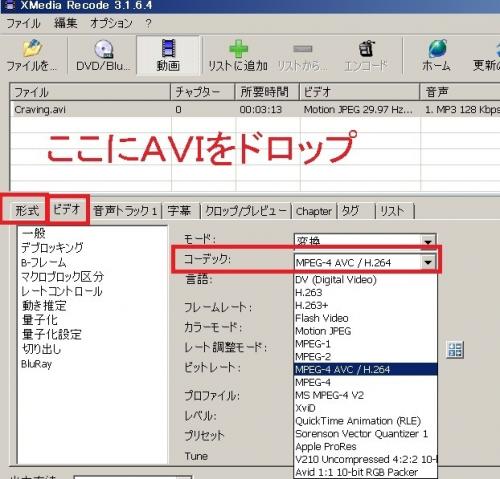
Task: Select 量子化設定 in settings list
Action: 52,334
